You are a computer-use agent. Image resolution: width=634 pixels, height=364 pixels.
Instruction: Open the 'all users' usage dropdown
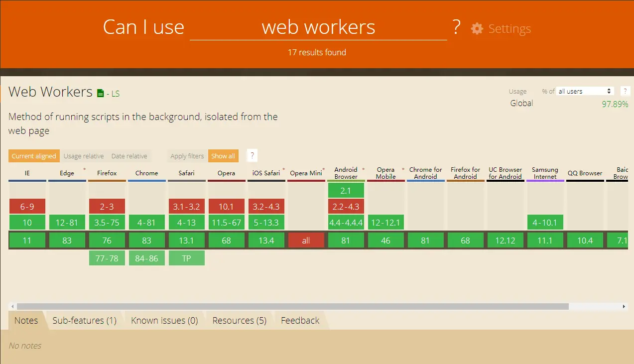pos(585,91)
